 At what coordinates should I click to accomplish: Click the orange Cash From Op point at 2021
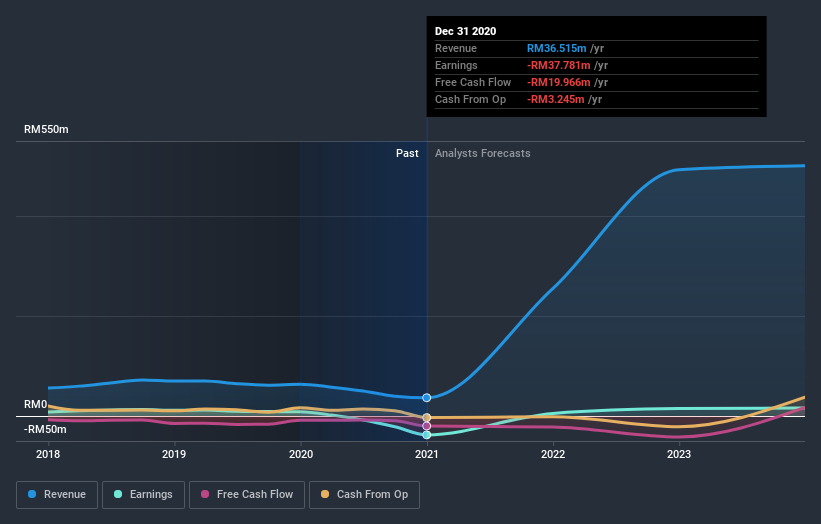pyautogui.click(x=427, y=417)
